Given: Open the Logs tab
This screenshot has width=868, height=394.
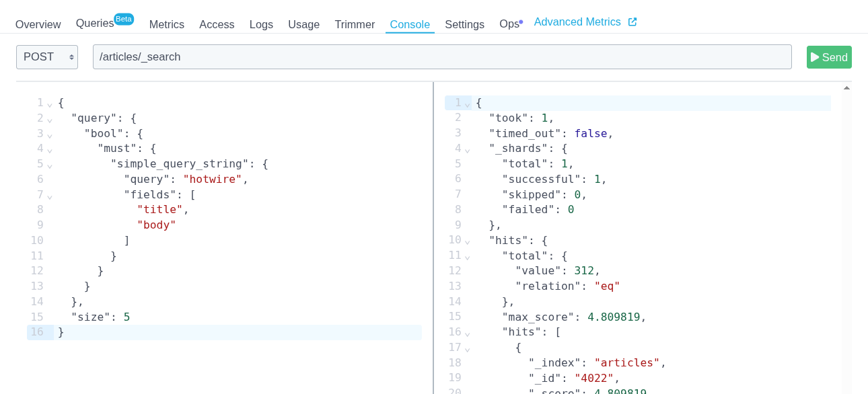Looking at the screenshot, I should [261, 24].
